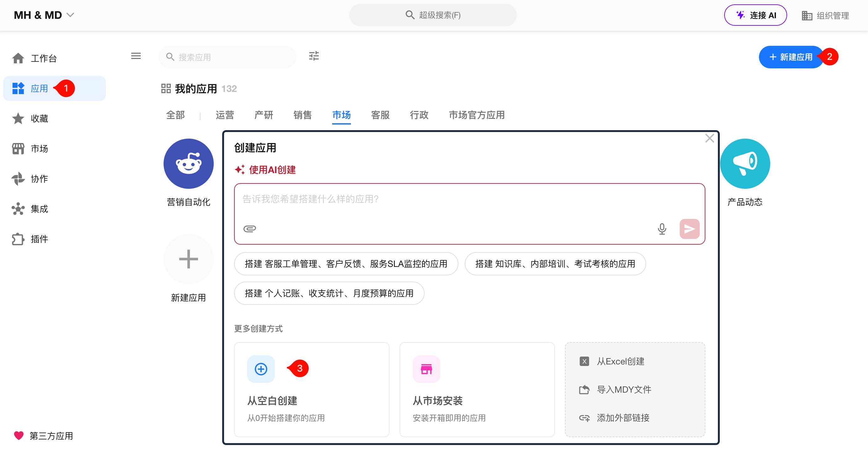Focus the AI prompt text area
The width and height of the screenshot is (868, 461).
point(469,214)
